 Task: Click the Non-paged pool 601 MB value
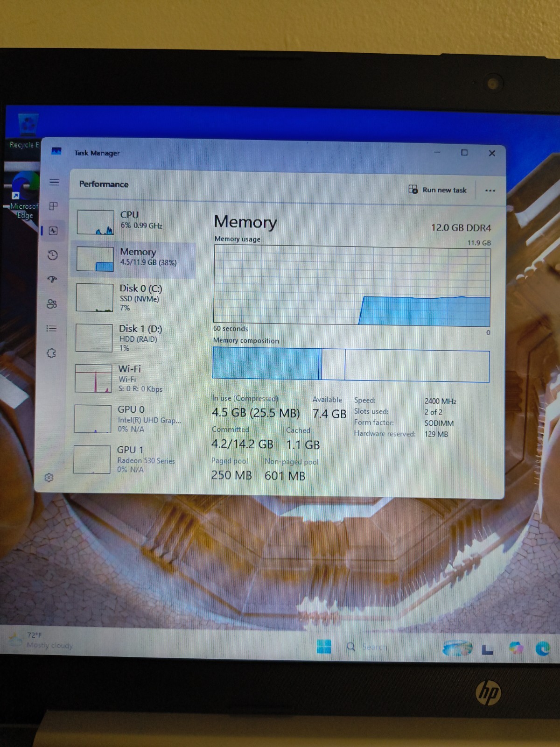click(x=285, y=476)
